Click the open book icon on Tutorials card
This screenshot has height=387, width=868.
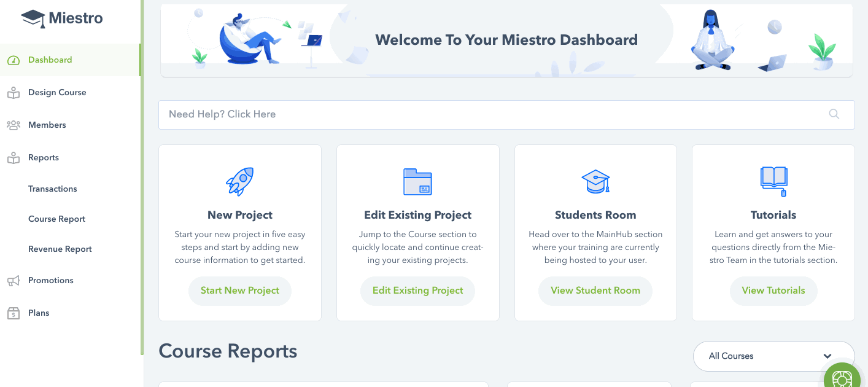pyautogui.click(x=773, y=181)
